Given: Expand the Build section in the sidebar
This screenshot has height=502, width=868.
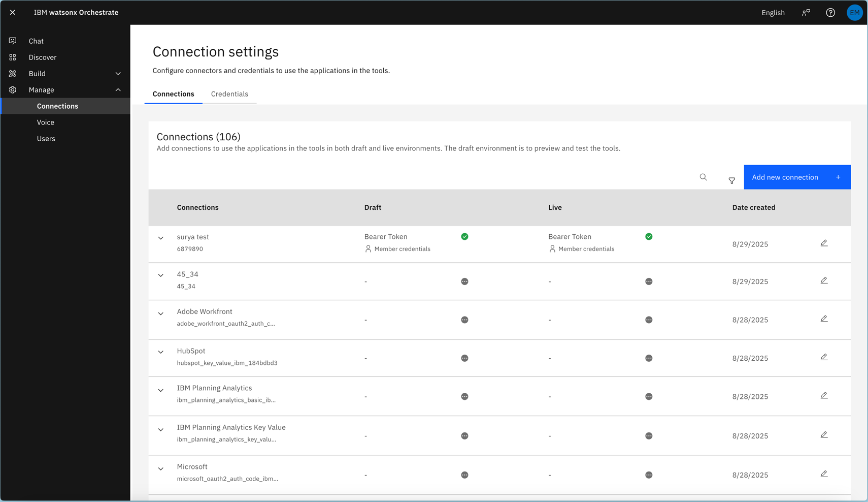Looking at the screenshot, I should (x=118, y=73).
